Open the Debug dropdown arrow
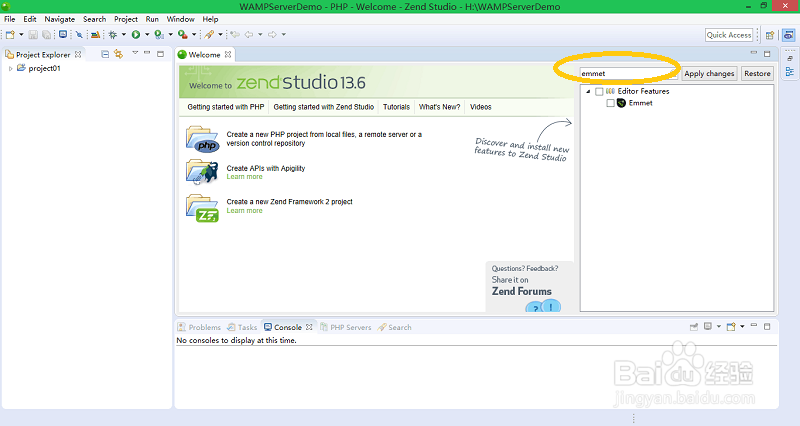Image resolution: width=800 pixels, height=426 pixels. pos(123,35)
